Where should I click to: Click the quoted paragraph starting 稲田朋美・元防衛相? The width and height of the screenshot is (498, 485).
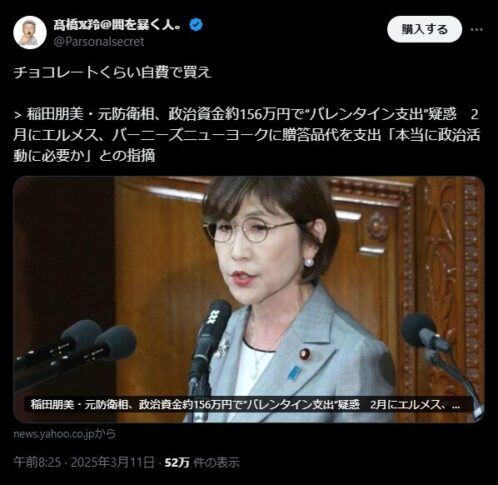(x=247, y=135)
